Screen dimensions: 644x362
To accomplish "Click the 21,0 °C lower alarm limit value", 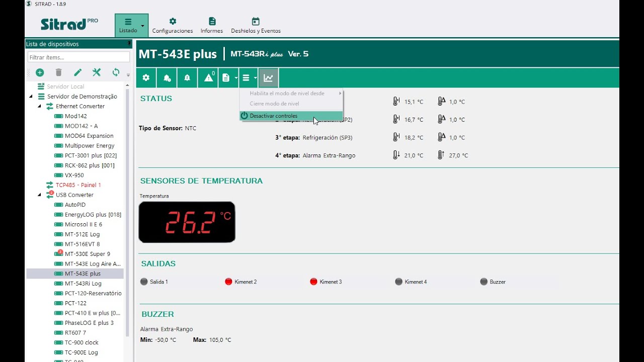I will point(414,155).
